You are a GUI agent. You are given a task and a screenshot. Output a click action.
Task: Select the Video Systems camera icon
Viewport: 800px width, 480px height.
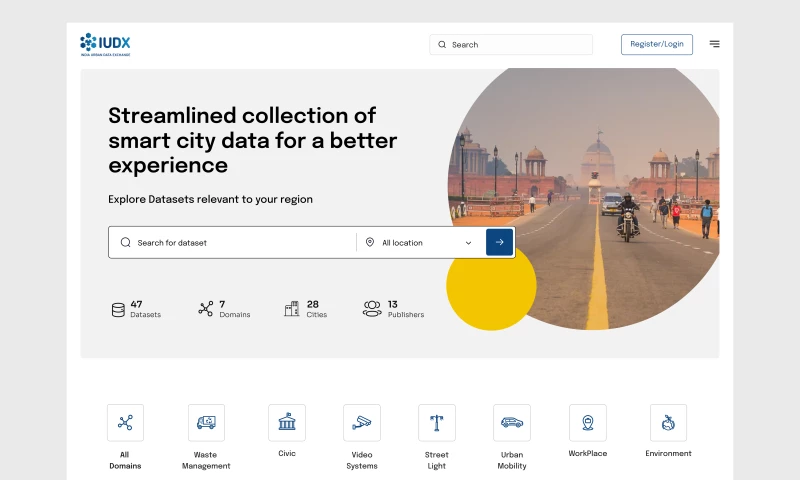pos(362,423)
